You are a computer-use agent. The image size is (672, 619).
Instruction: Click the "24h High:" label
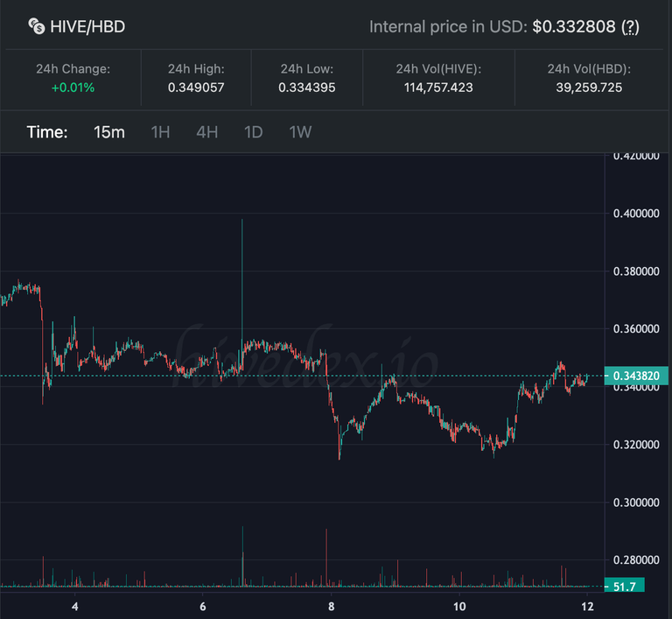coord(196,69)
